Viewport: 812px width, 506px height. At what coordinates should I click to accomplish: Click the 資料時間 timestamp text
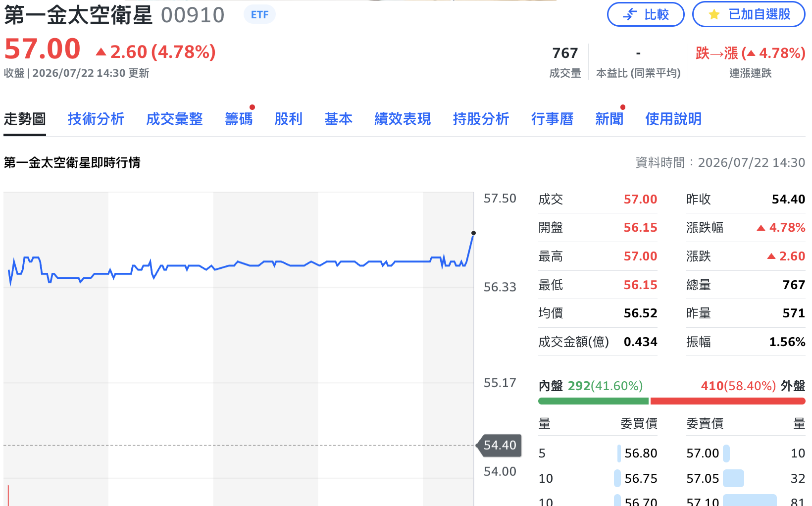pyautogui.click(x=720, y=163)
